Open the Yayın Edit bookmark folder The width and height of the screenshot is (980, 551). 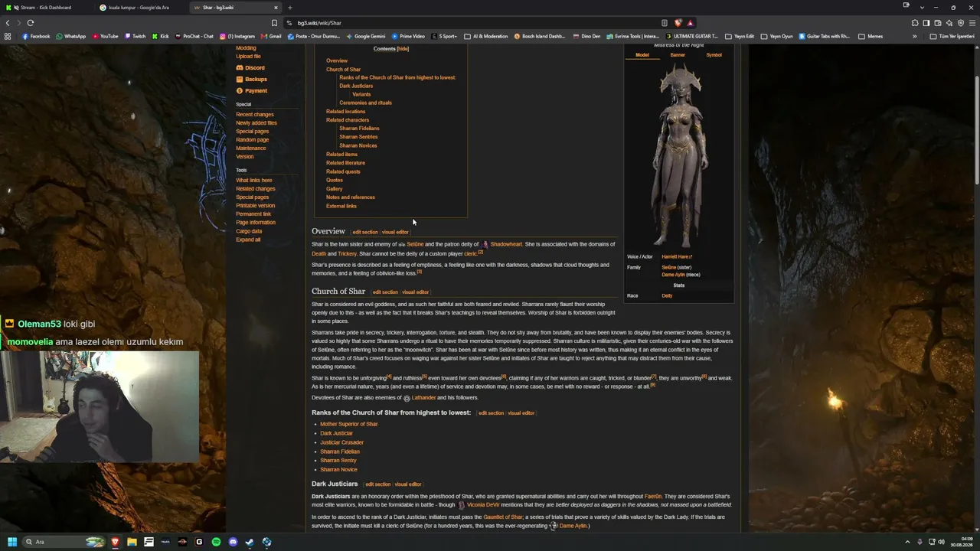(740, 36)
